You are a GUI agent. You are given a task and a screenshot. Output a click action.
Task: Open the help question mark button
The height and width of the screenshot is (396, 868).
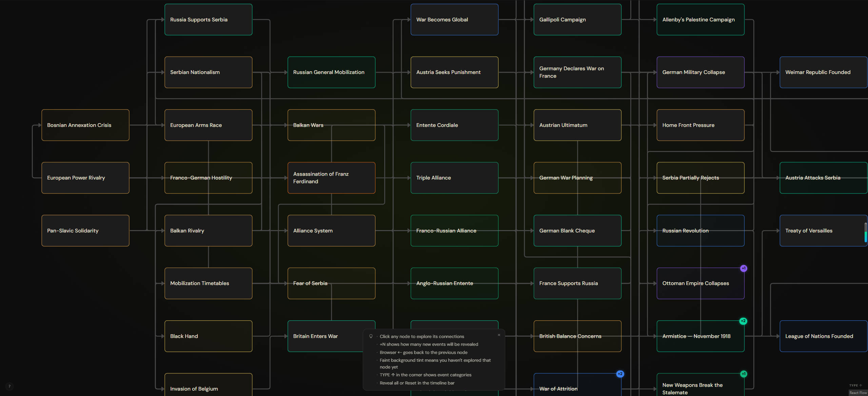coord(9,386)
